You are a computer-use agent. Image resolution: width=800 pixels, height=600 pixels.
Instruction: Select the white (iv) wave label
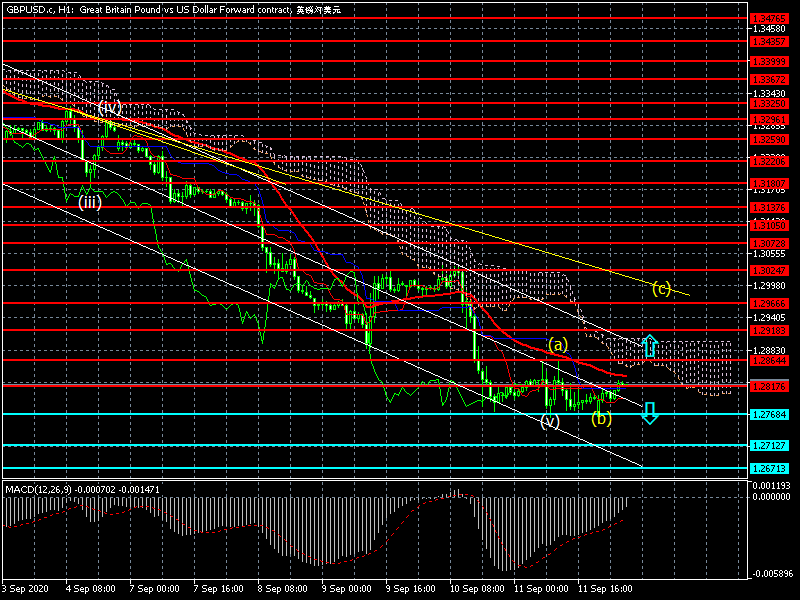pos(109,107)
